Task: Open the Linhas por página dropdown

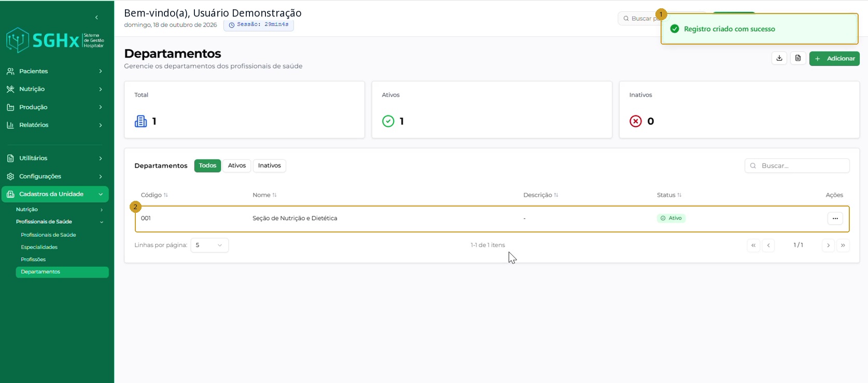Action: point(209,245)
